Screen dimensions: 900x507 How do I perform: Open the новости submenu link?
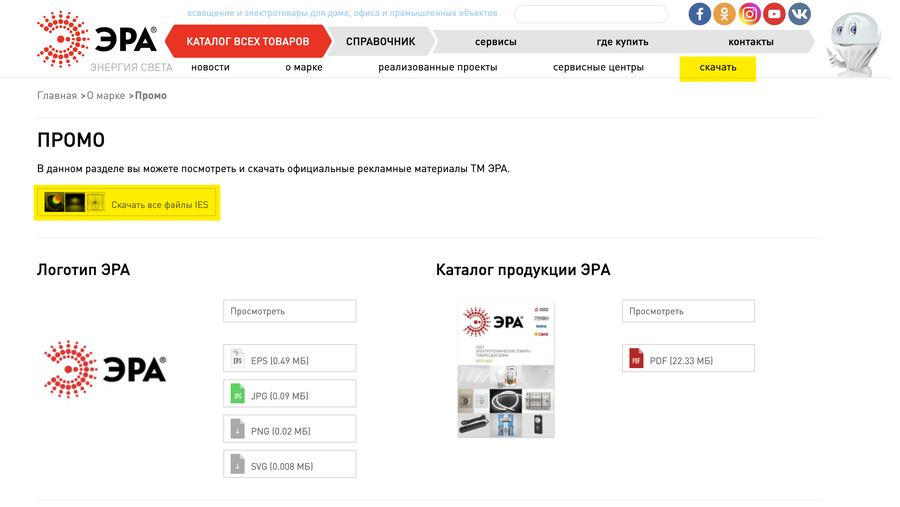[210, 67]
